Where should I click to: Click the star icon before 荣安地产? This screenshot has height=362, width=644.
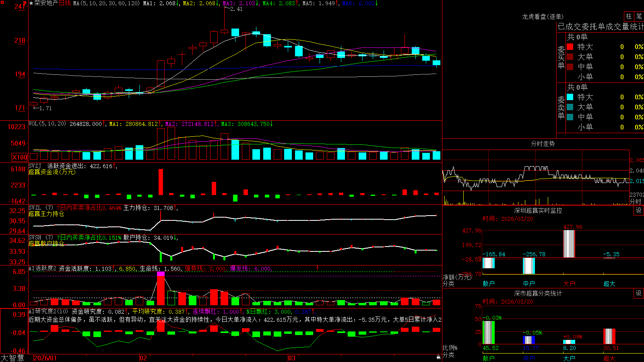coord(31,3)
